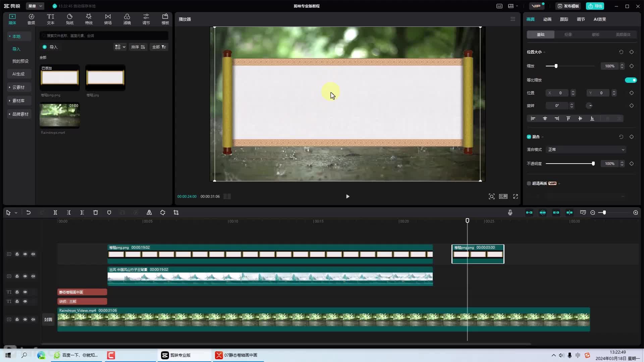Screen dimensions: 644x362
Task: Hide the 古风 background track with eye icon
Action: (25, 276)
